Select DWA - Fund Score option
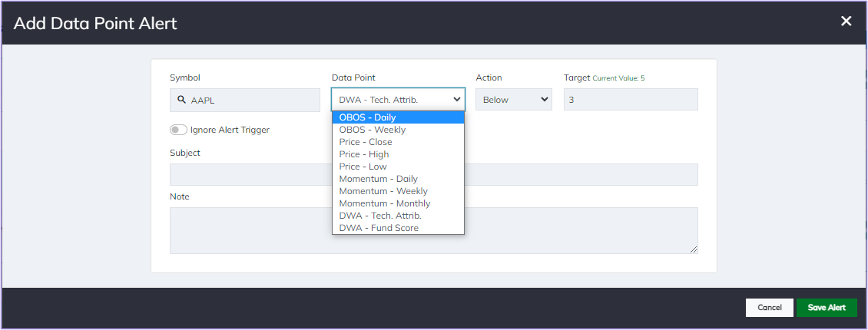This screenshot has width=868, height=330. pyautogui.click(x=398, y=228)
